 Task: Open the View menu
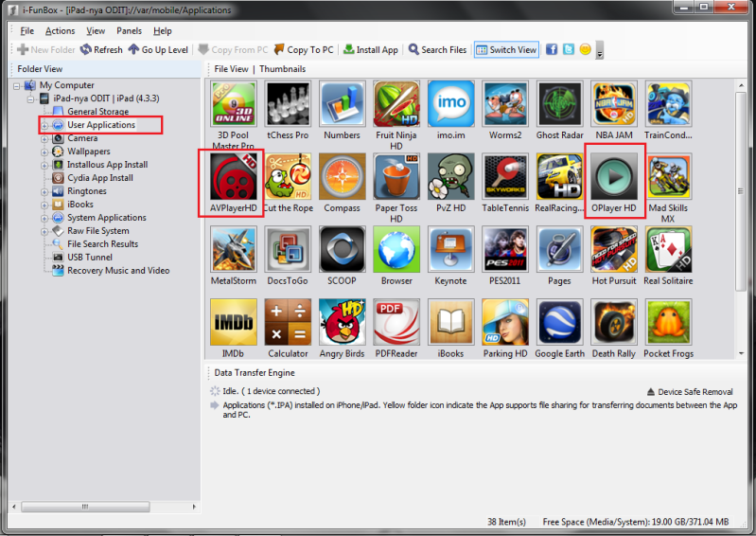tap(96, 31)
